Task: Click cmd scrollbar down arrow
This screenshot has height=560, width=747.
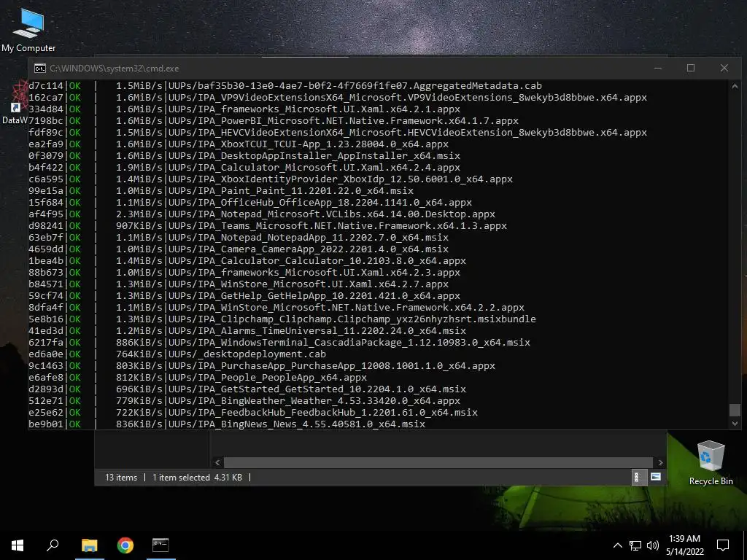Action: 735,423
